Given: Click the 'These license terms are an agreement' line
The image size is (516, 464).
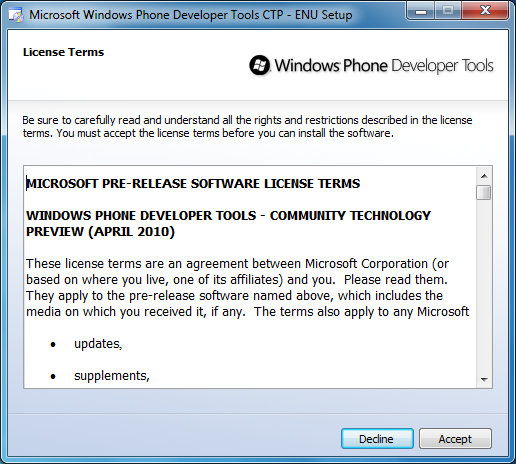Looking at the screenshot, I should [x=237, y=264].
